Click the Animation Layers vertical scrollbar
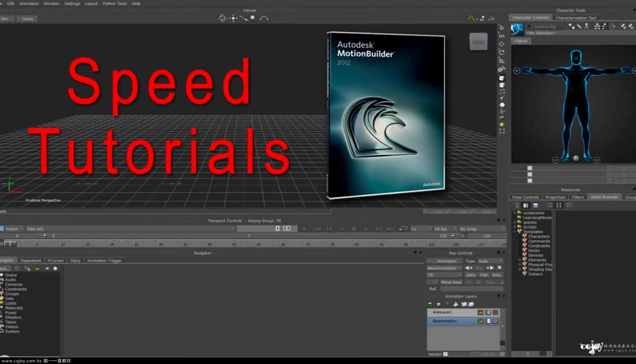 [x=503, y=330]
